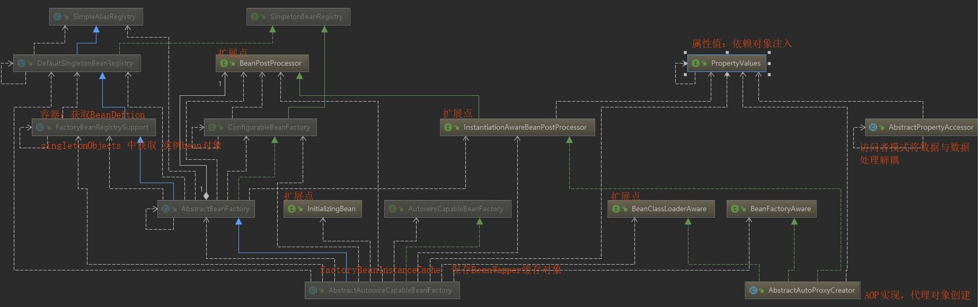Viewport: 980px width, 307px height.
Task: Click the AbstractAutowireCapableBeanFactory node
Action: (382, 290)
